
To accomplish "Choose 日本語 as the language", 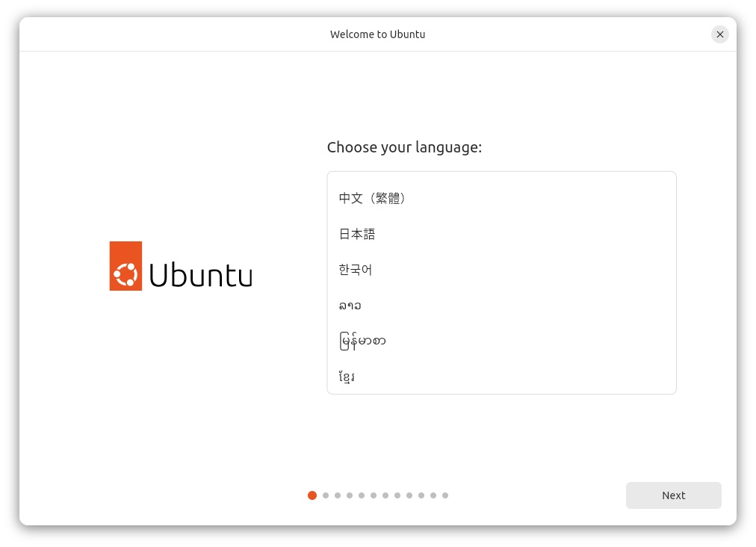I will click(x=501, y=234).
